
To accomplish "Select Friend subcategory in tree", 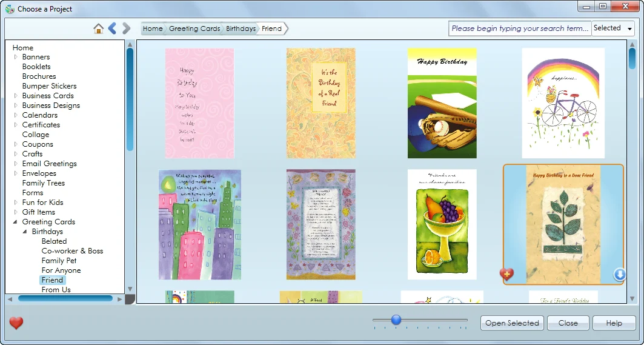I will pos(52,280).
